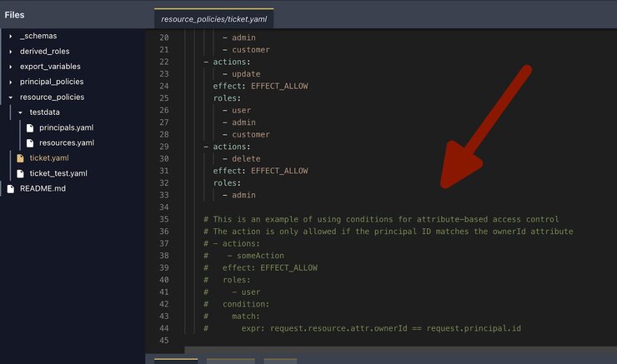Screen dimensions: 617x364
Task: Select the principal_policies folder label
Action: pyautogui.click(x=52, y=82)
